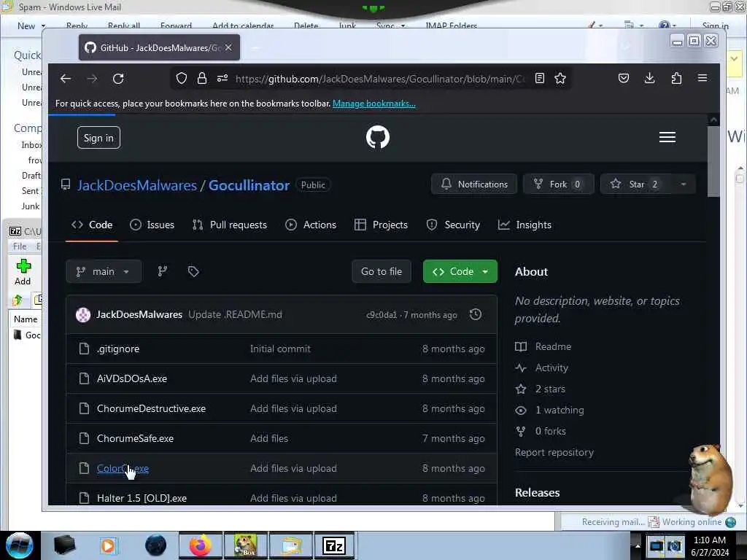Open AiVDsDOsA.exe file
747x560 pixels.
tap(132, 378)
